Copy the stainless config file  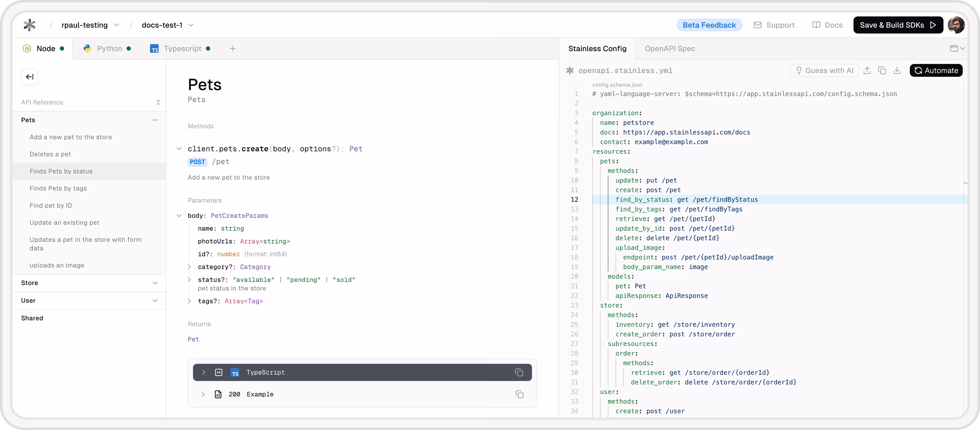click(x=882, y=70)
